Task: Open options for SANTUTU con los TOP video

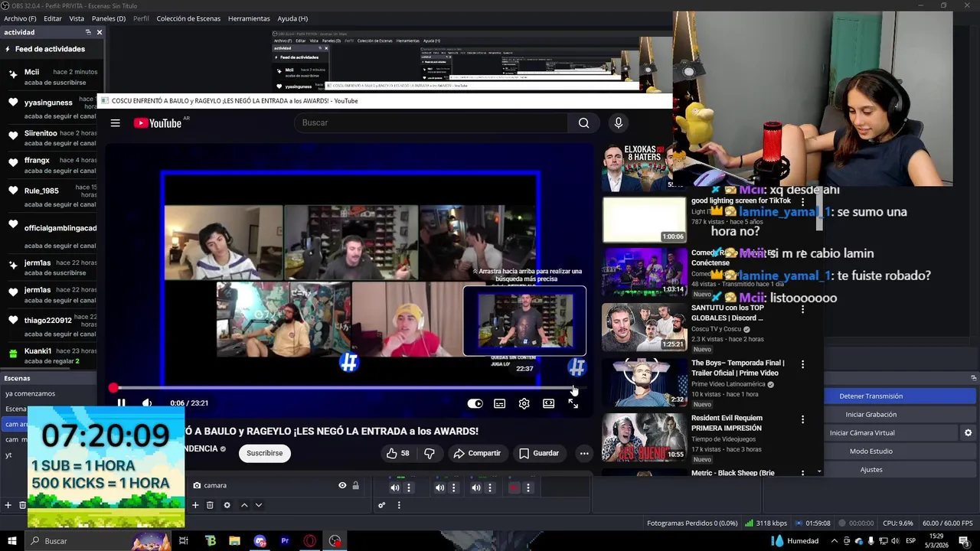Action: point(802,309)
